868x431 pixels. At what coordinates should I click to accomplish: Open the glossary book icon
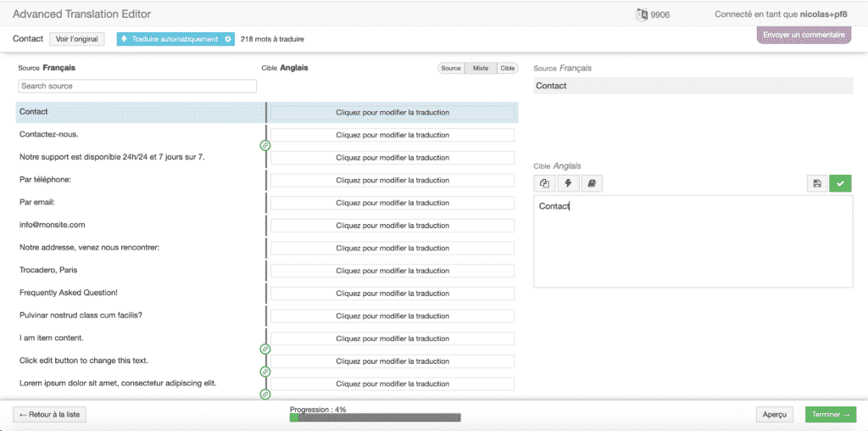592,183
